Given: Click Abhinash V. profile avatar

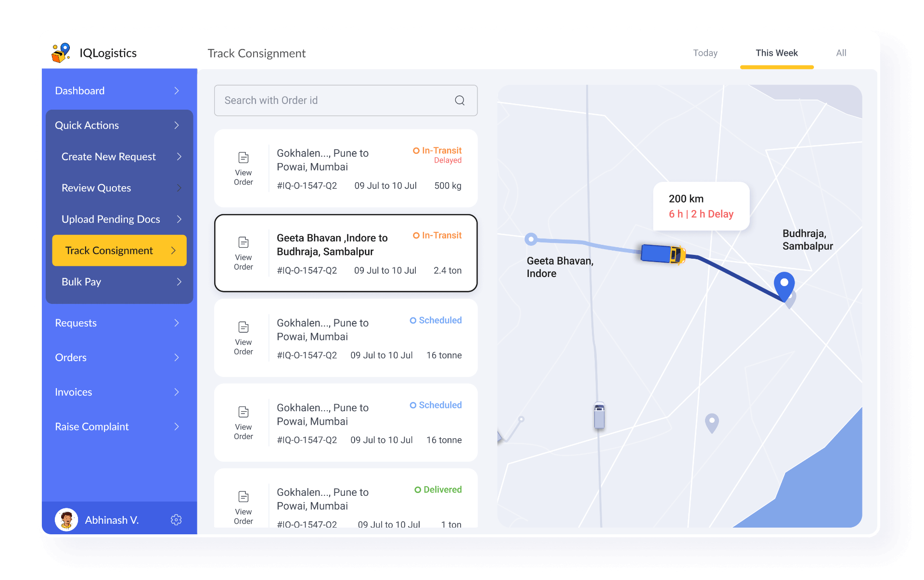Looking at the screenshot, I should point(66,520).
